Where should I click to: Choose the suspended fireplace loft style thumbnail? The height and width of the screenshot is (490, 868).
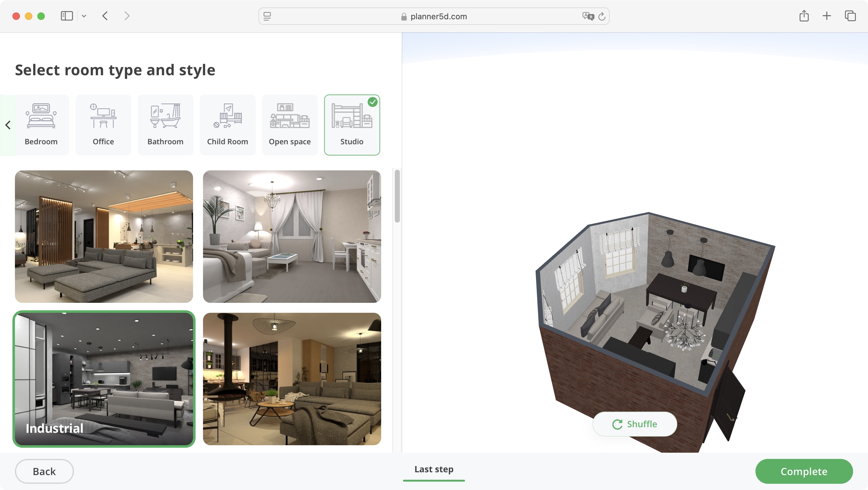pyautogui.click(x=292, y=379)
